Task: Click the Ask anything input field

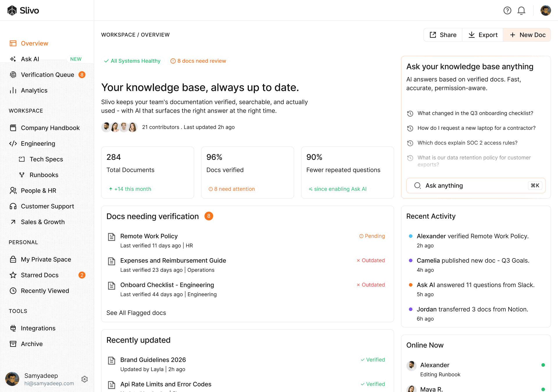Action: pyautogui.click(x=476, y=186)
